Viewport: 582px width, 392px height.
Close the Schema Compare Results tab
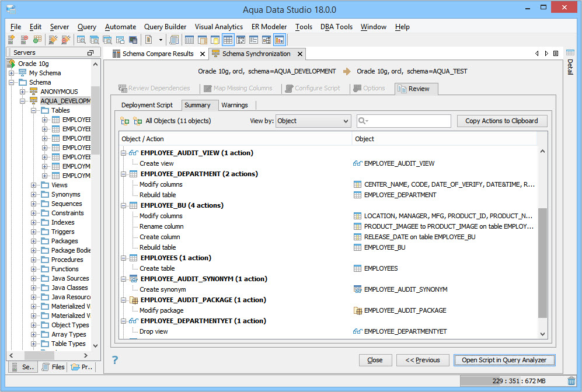tap(203, 54)
